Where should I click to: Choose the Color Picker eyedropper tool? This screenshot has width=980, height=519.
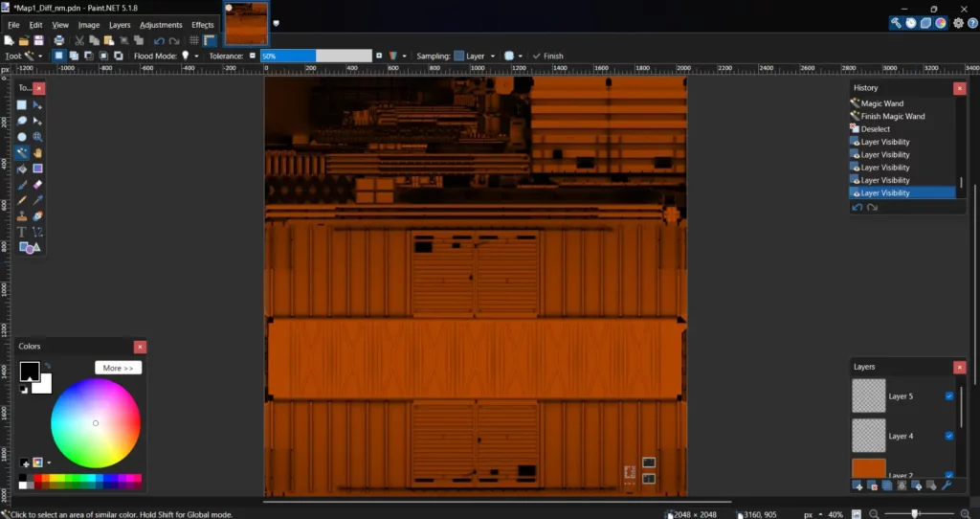point(37,200)
